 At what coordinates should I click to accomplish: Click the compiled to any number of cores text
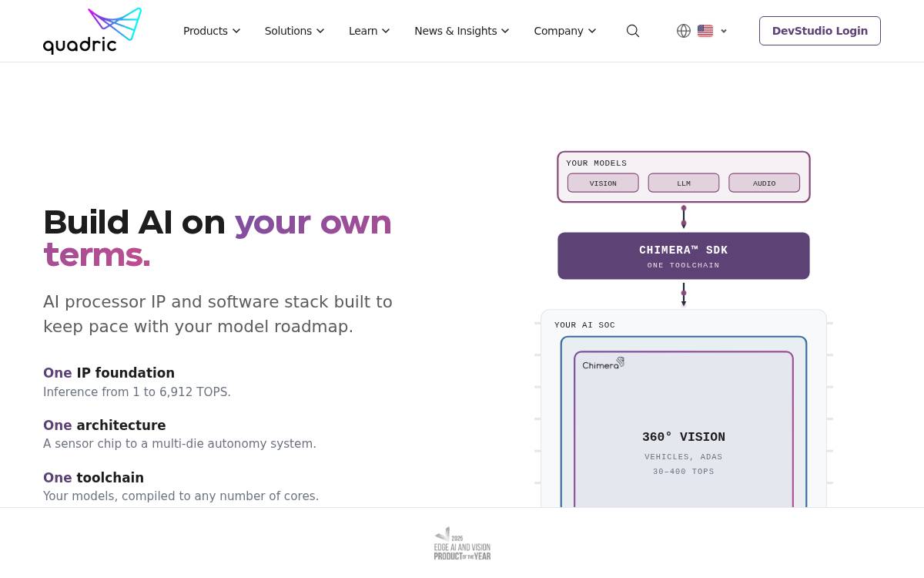[181, 496]
